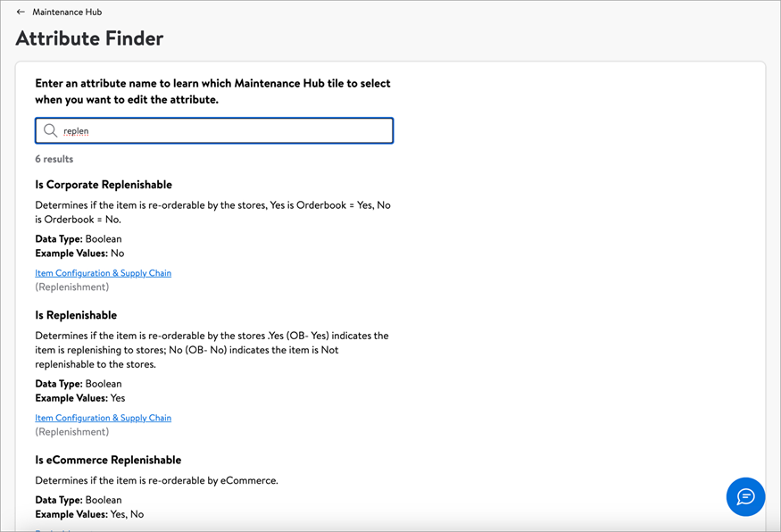Focus the attribute search field containing "replen"
The height and width of the screenshot is (532, 781).
click(x=223, y=131)
